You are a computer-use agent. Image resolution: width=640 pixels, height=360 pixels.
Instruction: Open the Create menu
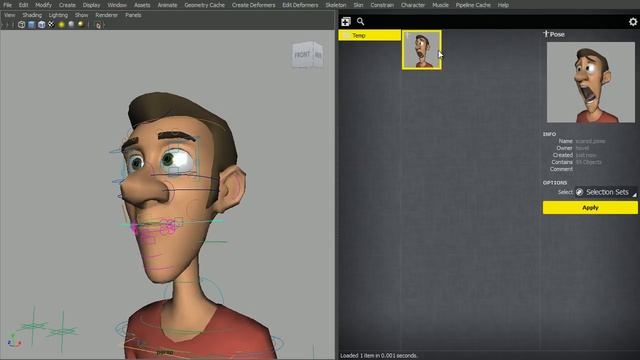[x=67, y=5]
